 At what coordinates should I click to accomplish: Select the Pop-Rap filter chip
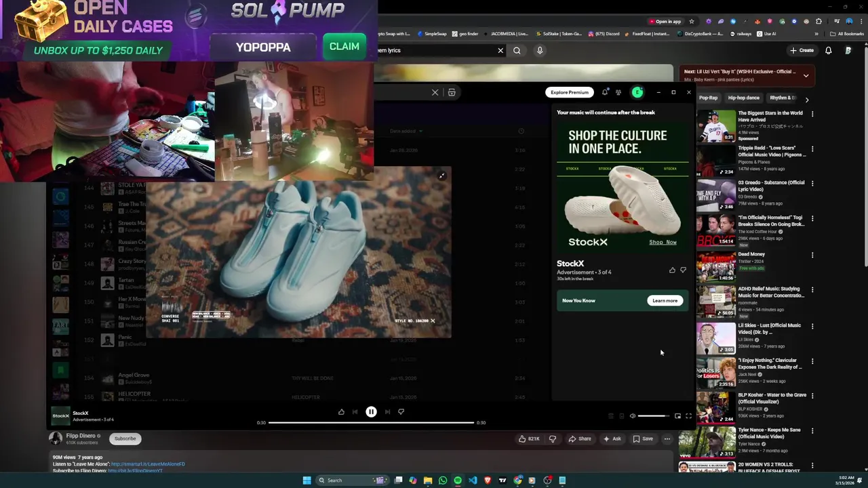point(708,98)
